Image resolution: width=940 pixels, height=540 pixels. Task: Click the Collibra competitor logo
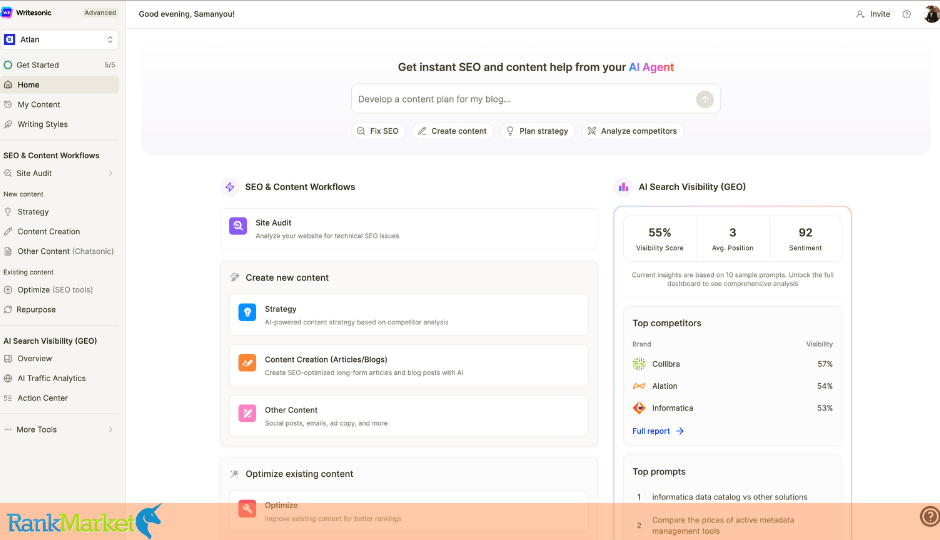[639, 364]
